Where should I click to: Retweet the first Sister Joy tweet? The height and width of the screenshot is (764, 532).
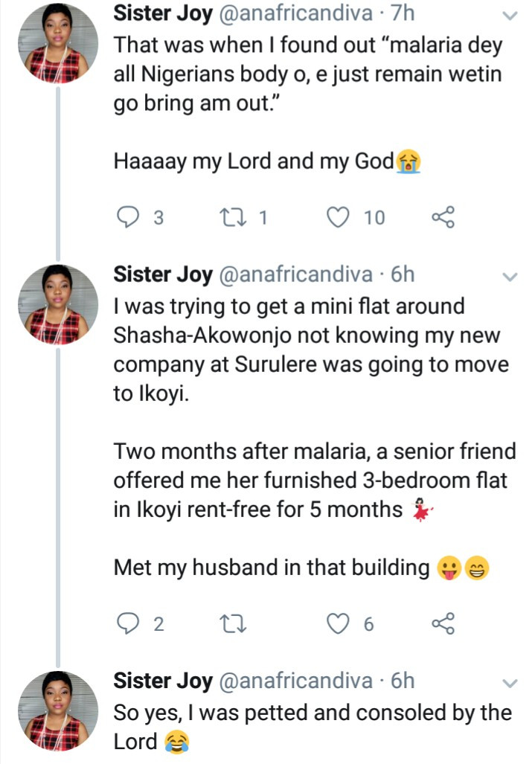point(233,217)
